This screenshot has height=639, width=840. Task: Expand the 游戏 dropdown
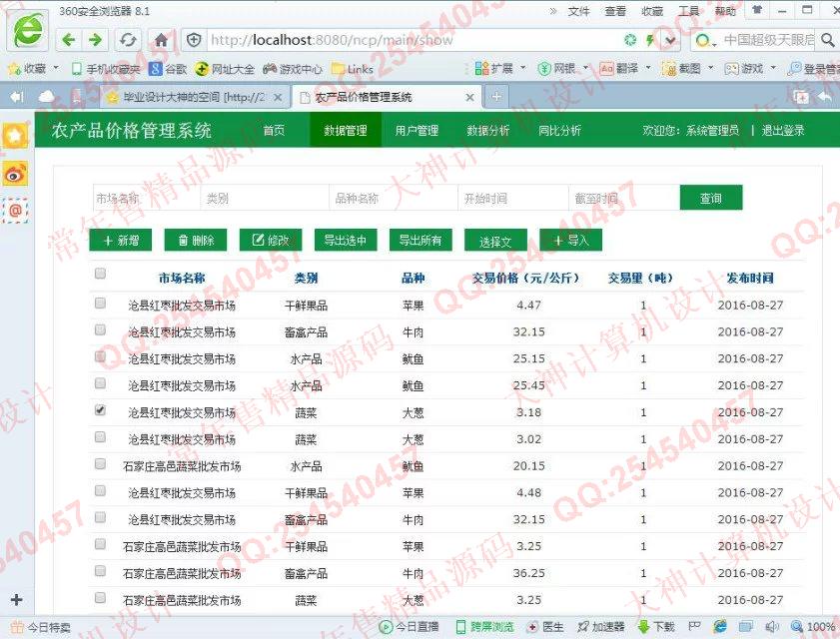tap(773, 68)
